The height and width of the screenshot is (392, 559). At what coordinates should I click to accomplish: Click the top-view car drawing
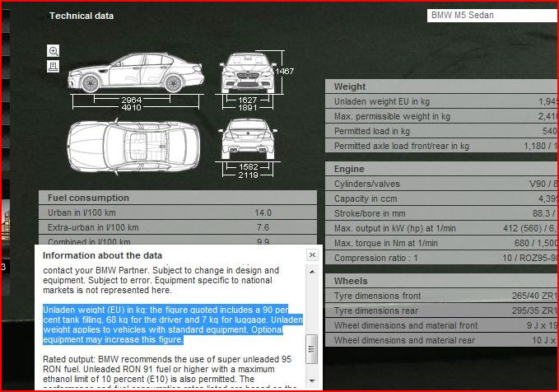tap(133, 147)
